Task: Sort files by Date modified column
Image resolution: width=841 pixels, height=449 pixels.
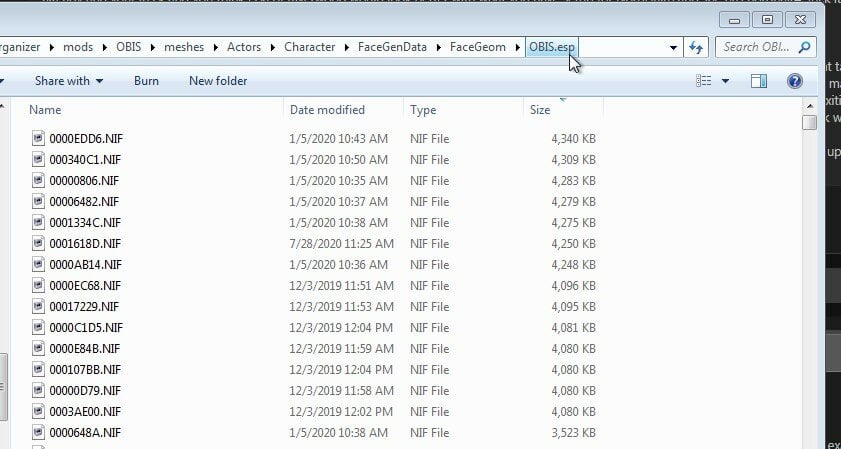Action: [x=327, y=110]
